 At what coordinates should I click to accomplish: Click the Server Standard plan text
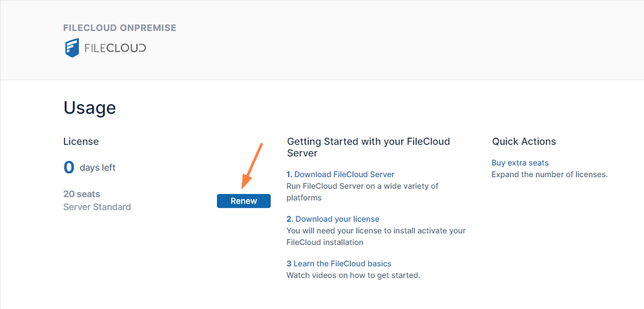pos(97,208)
